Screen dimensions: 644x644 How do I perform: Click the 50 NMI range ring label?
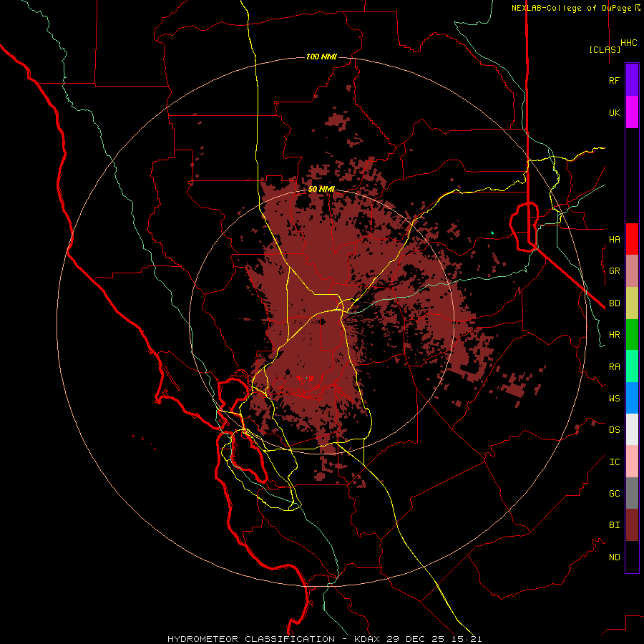pos(321,189)
